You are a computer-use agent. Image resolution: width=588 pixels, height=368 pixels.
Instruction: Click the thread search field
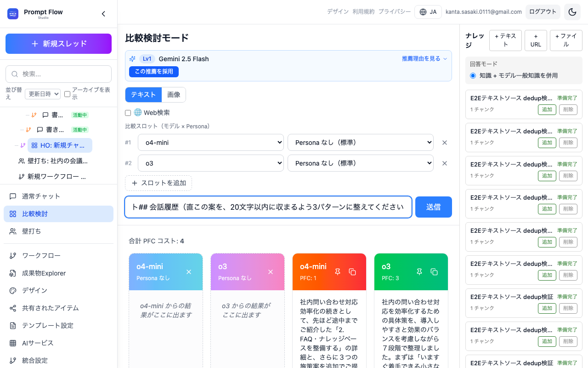click(58, 74)
